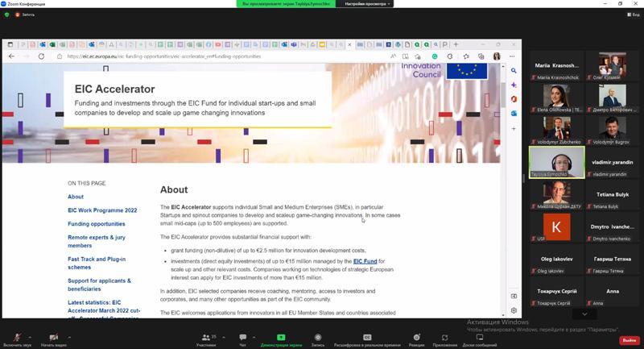Open EIC Work Programme 2022 link
This screenshot has width=644, height=349.
pyautogui.click(x=102, y=210)
